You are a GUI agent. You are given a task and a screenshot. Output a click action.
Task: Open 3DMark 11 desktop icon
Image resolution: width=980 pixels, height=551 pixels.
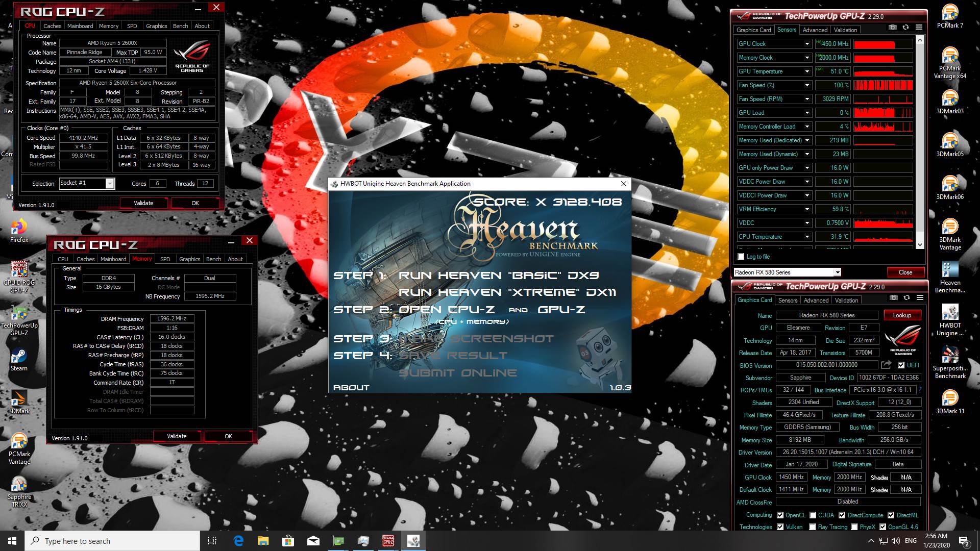950,402
